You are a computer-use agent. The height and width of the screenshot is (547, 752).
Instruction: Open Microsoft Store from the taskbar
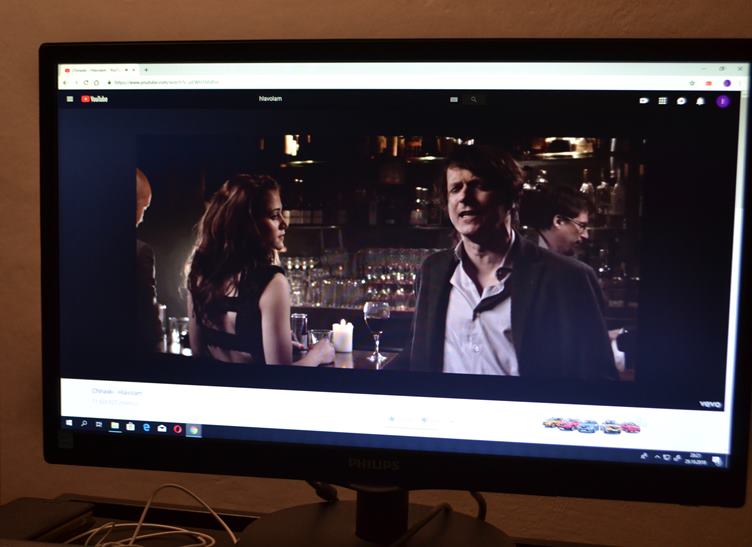tap(130, 426)
